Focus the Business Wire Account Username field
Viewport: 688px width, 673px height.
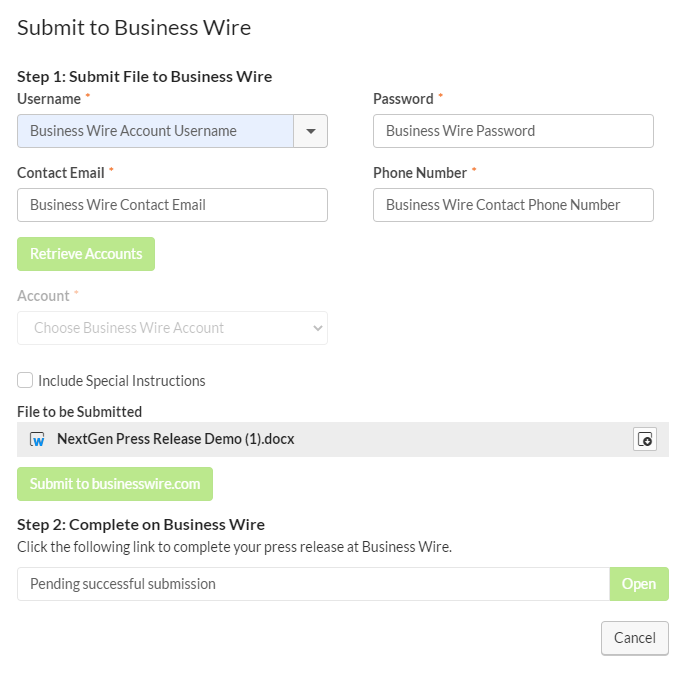(x=155, y=131)
